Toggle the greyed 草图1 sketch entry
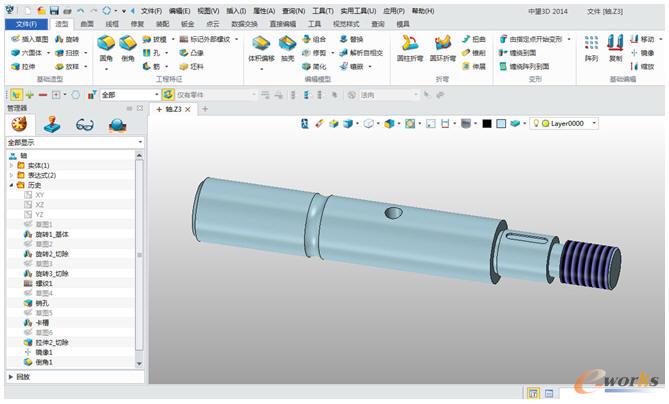Screen dimensions: 669x404 pyautogui.click(x=43, y=225)
